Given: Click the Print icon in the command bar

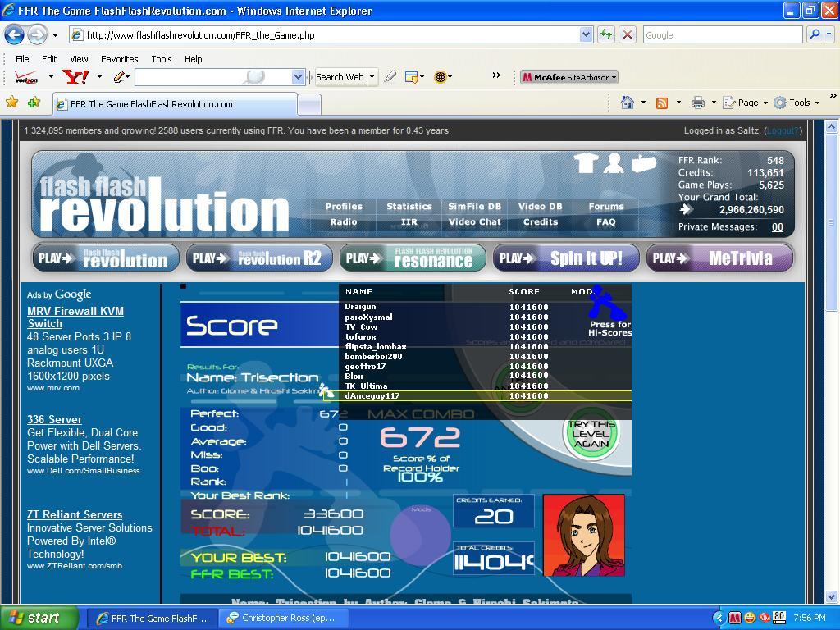Looking at the screenshot, I should (x=697, y=103).
